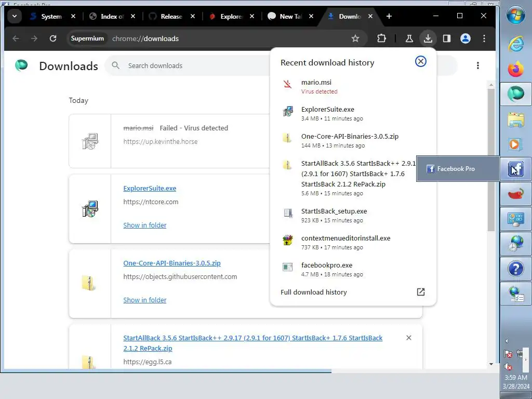Select One-Core-API-Binaries-3.0.5.zip in recent history popup

[353, 141]
